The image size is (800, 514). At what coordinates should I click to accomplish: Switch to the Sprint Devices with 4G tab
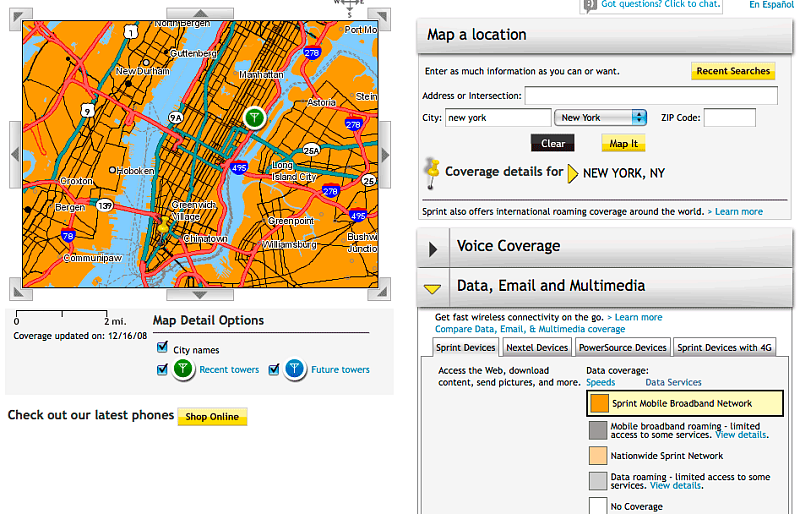pos(724,348)
